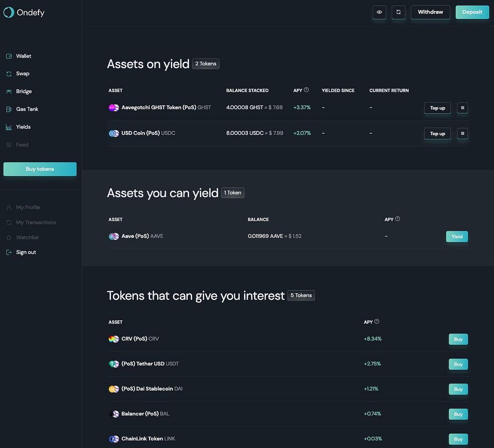Image resolution: width=494 pixels, height=448 pixels.
Task: Click the My Profile person icon
Action: [9, 208]
